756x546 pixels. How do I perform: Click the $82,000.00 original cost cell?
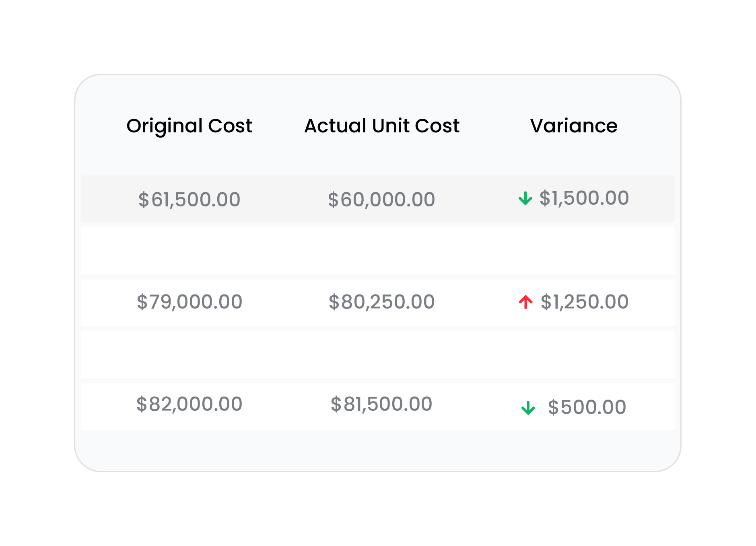point(189,404)
